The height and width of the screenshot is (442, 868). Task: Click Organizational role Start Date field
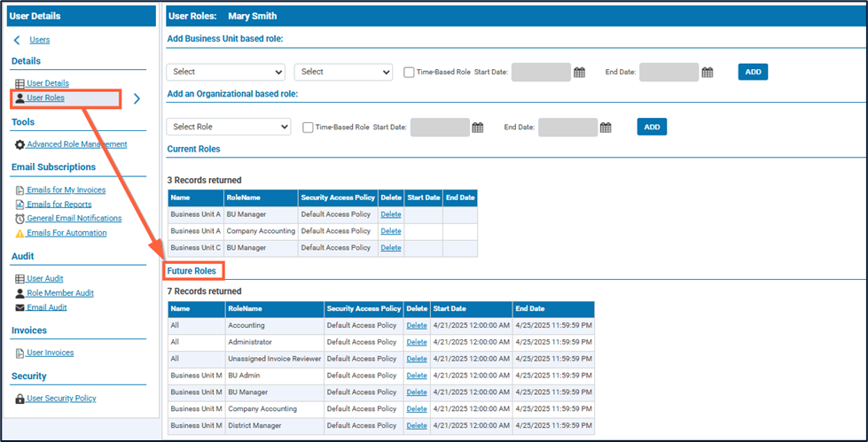coord(440,128)
